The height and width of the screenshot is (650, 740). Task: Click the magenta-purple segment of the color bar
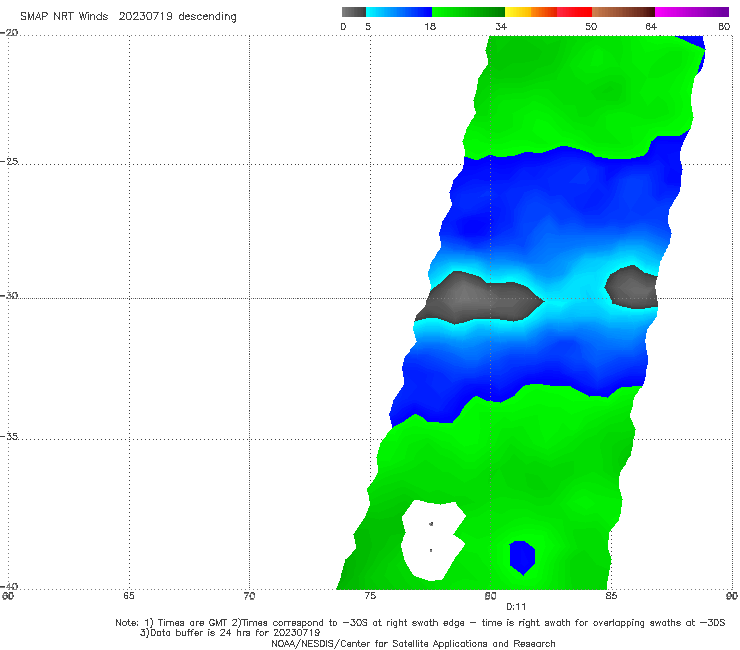click(x=692, y=12)
